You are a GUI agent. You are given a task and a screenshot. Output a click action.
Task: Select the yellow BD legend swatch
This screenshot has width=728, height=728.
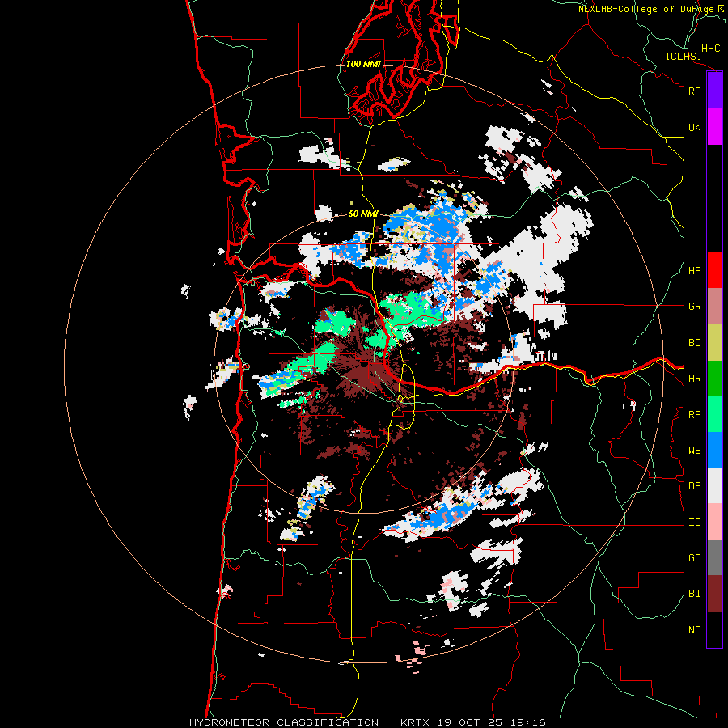[714, 343]
